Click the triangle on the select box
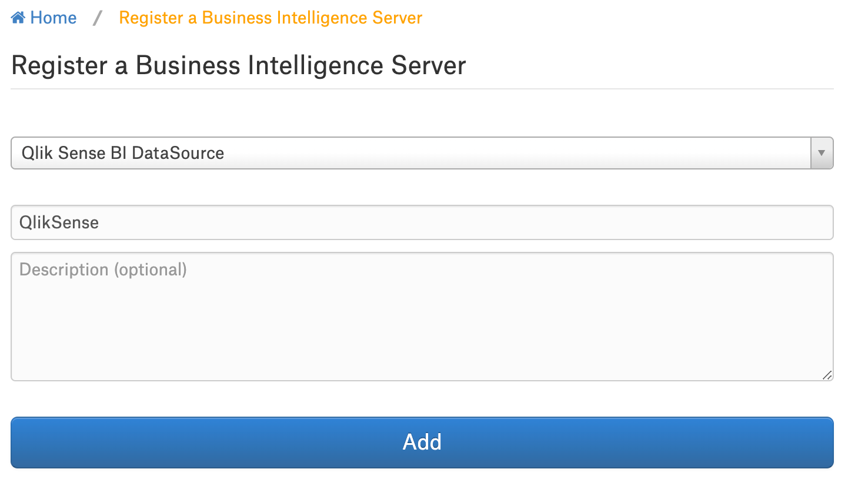 pos(822,153)
